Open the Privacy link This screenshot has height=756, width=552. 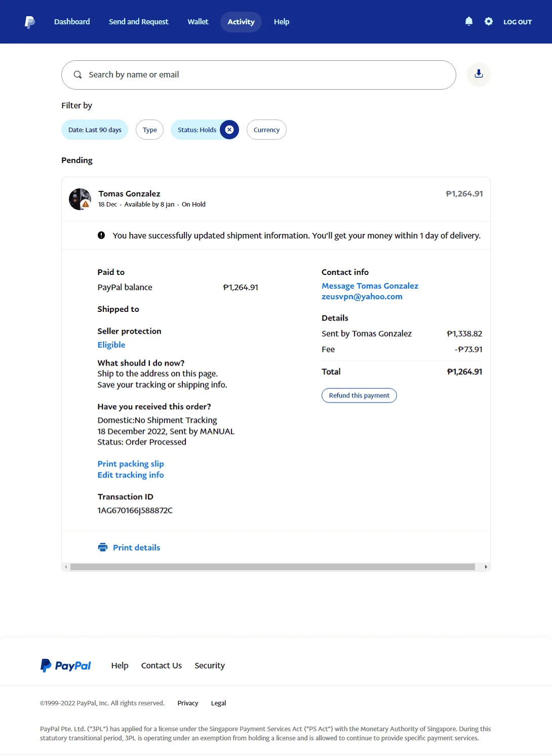[x=188, y=703]
